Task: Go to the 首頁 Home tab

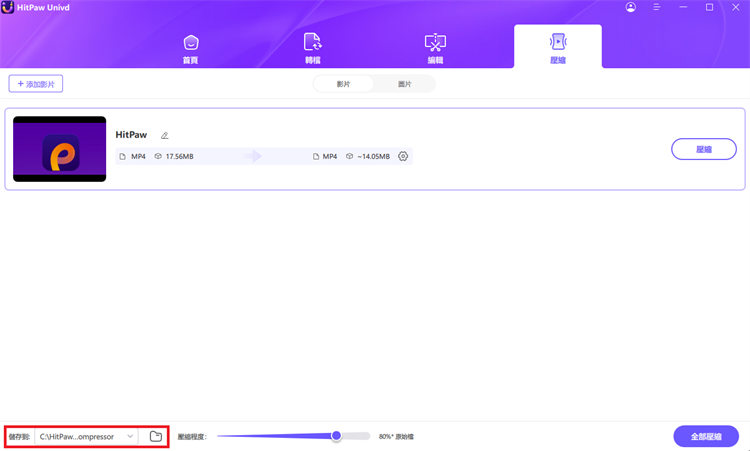Action: coord(190,49)
